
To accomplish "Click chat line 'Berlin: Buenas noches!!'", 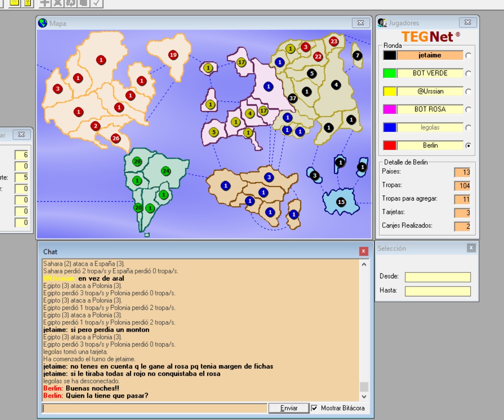I will [81, 388].
